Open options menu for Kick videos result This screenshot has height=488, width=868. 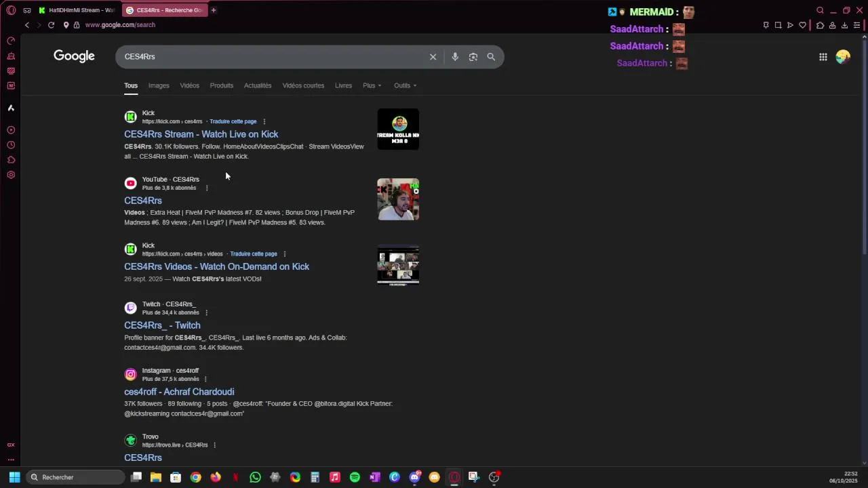tap(285, 254)
